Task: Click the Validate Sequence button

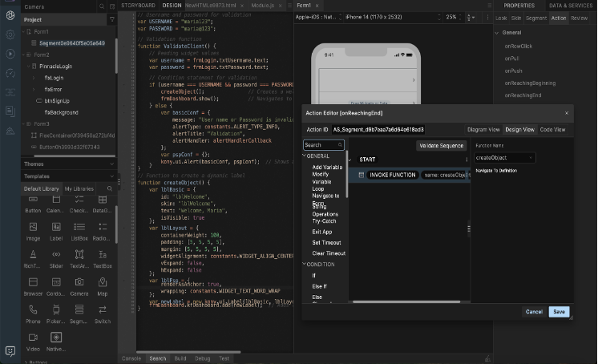Action: point(441,146)
